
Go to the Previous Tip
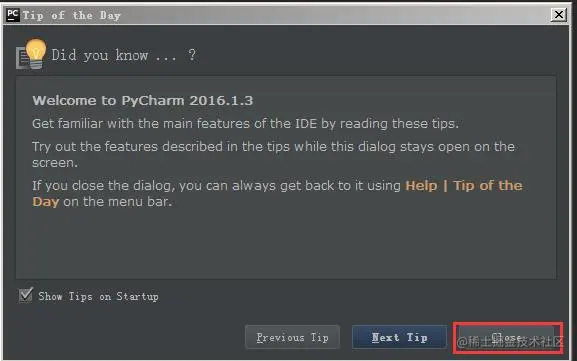click(292, 337)
